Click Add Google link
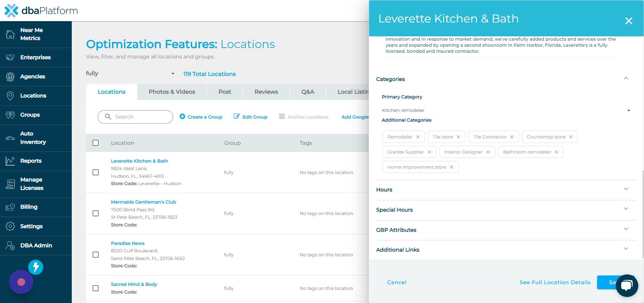Viewport: 644px width, 303px height. click(355, 117)
